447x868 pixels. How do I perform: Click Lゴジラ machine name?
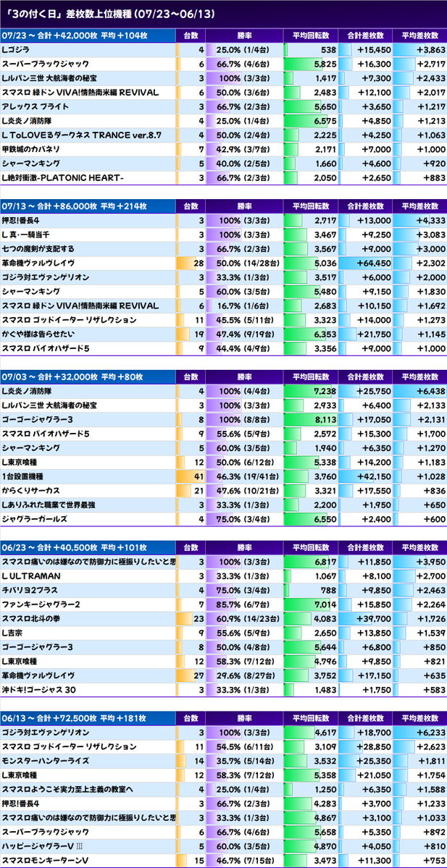pos(15,50)
